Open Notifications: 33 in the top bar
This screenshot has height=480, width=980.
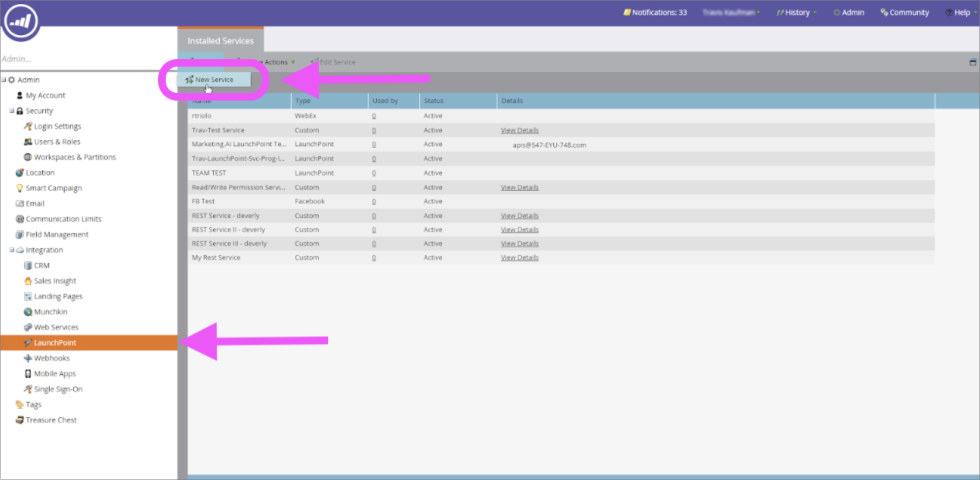[655, 13]
